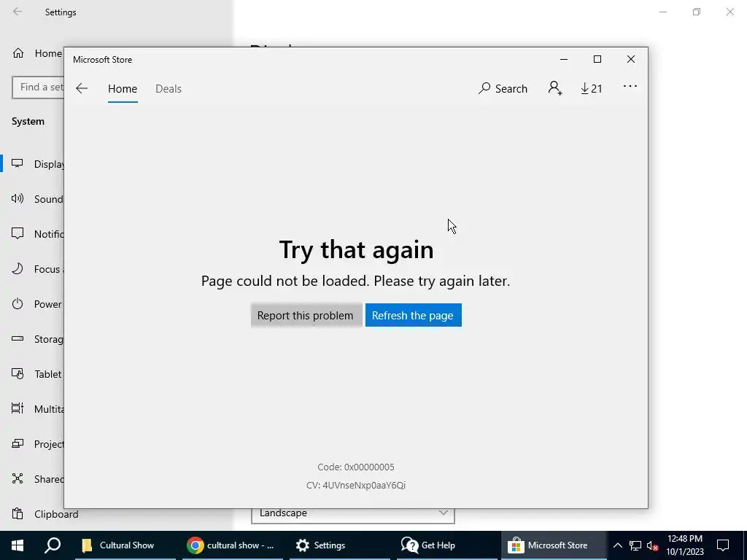Open the Action Center notifications icon
This screenshot has width=747, height=560.
pos(723,545)
